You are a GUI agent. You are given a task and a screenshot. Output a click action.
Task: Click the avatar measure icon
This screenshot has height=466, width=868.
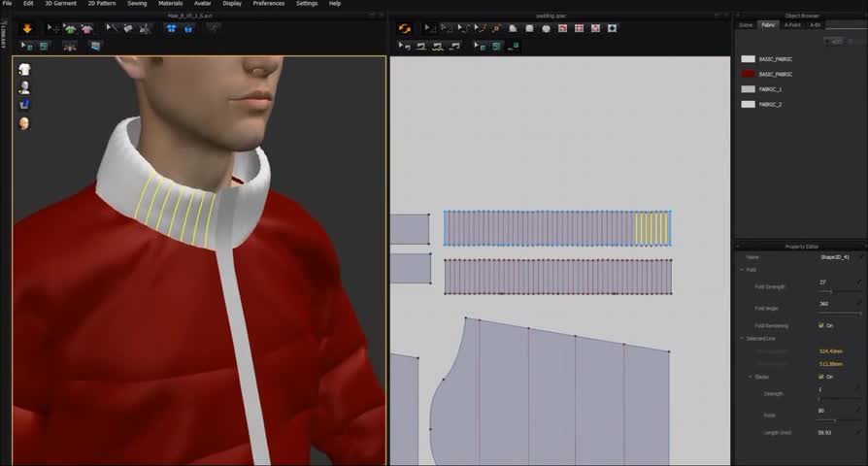point(145,28)
